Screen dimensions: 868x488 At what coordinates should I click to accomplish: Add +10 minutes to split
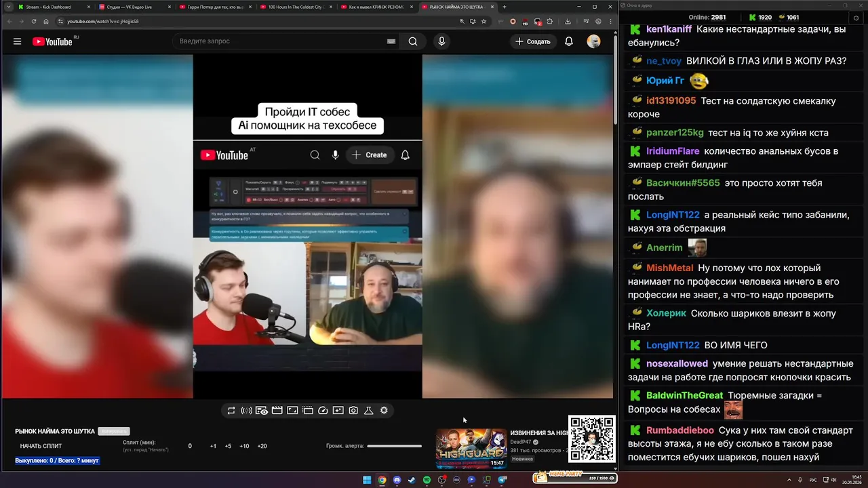tap(244, 446)
